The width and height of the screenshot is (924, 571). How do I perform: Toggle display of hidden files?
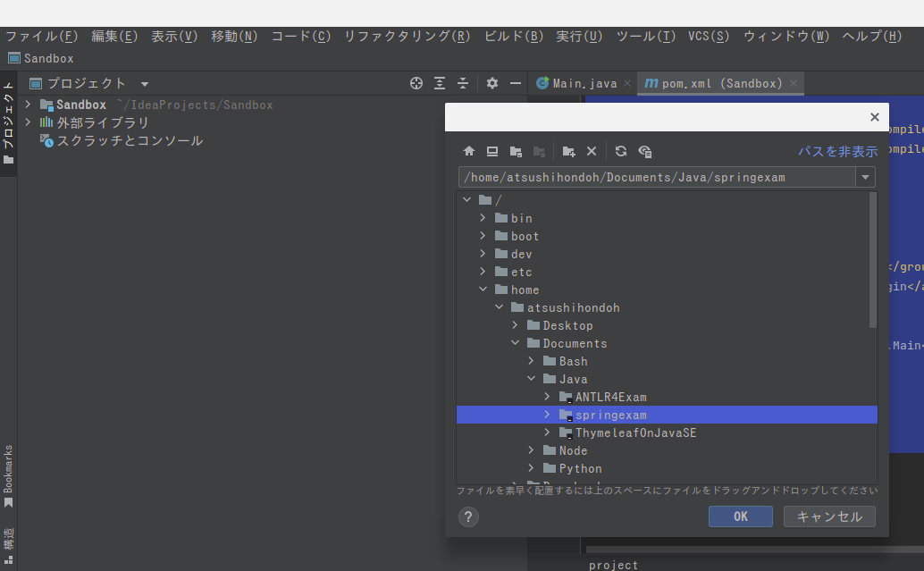click(x=644, y=150)
